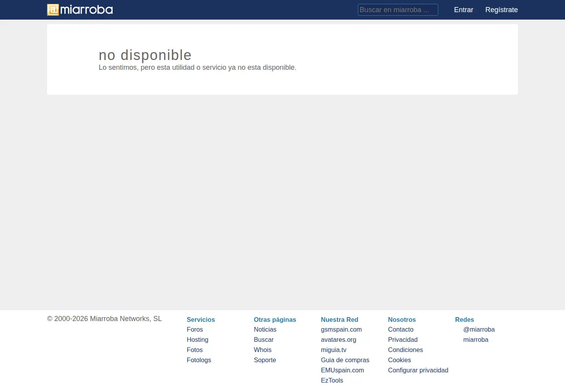565x392 pixels.
Task: Go to Regístrate sign-up link
Action: [x=501, y=10]
